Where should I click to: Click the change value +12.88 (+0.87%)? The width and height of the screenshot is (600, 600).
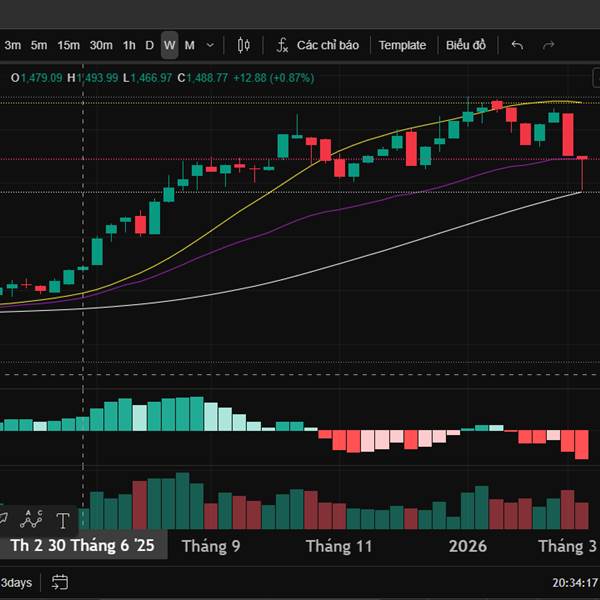click(274, 78)
